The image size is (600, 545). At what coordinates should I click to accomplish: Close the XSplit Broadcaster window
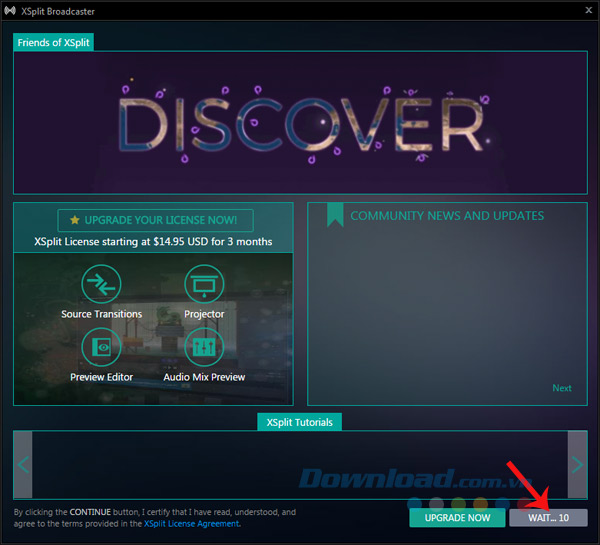pos(589,10)
